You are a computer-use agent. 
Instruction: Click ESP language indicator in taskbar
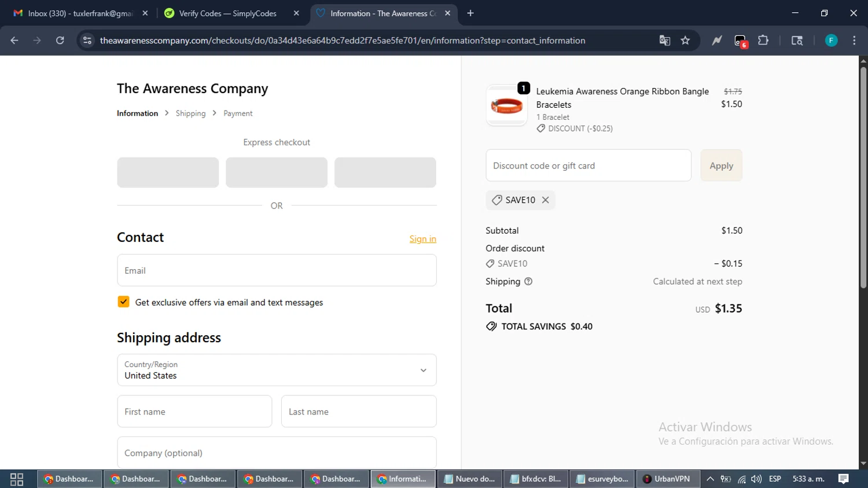775,479
